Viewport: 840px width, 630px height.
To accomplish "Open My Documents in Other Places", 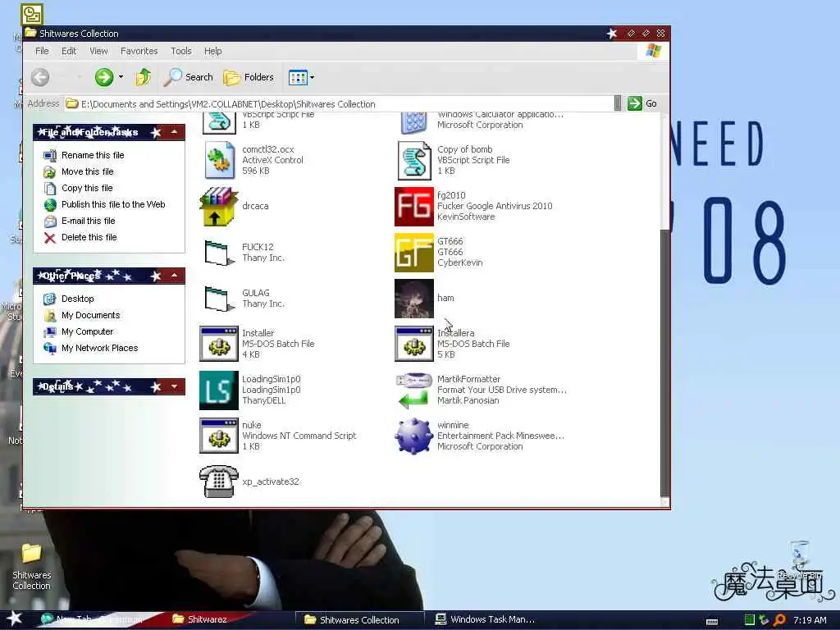I will pyautogui.click(x=90, y=315).
